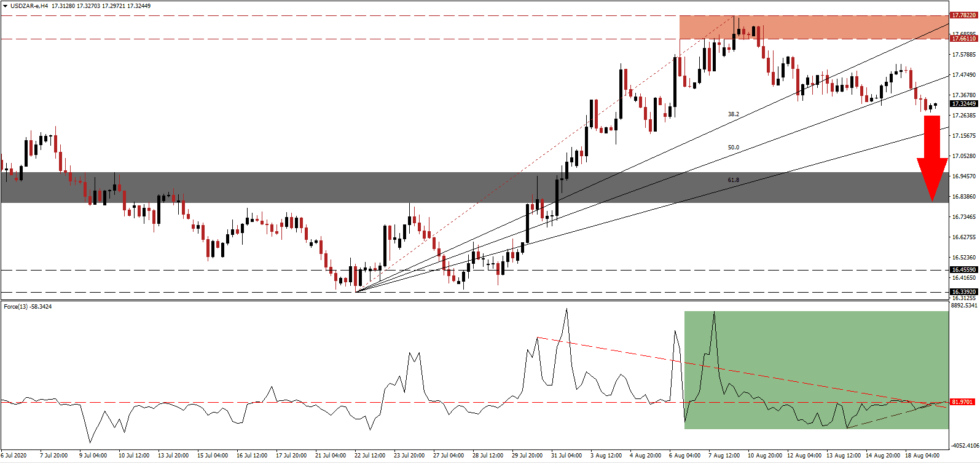The height and width of the screenshot is (463, 980).
Task: Open the chart dropdown arrow beside USDZAR-e
Action: [5, 6]
